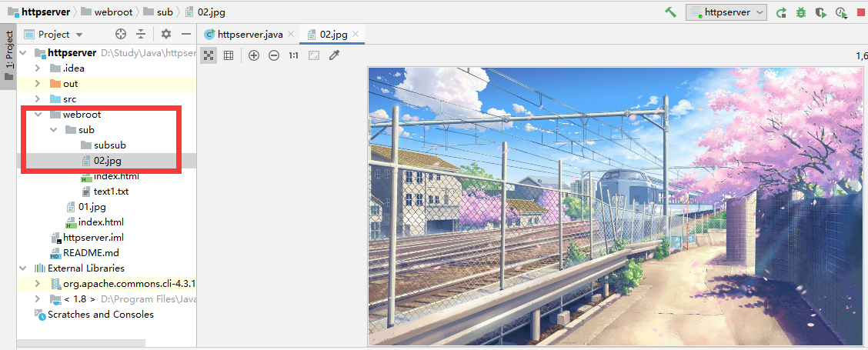Open Scratches and Consoles node
This screenshot has height=350, width=868.
click(100, 314)
